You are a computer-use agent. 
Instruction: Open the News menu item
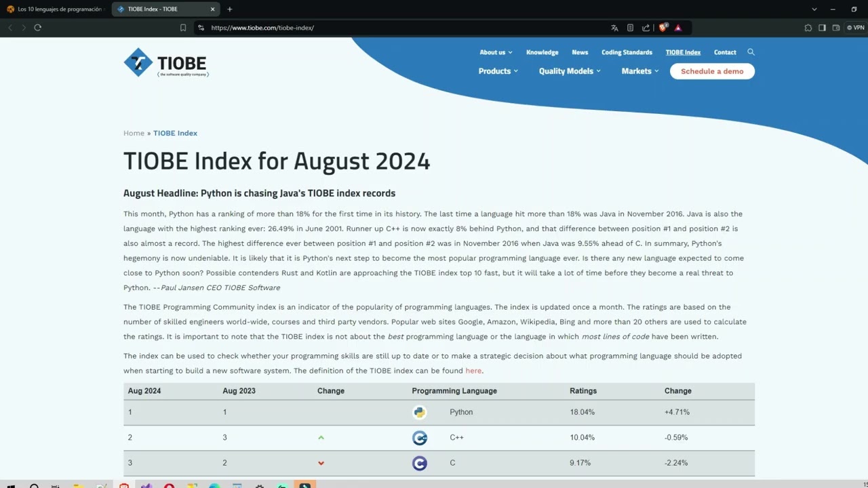click(x=580, y=52)
